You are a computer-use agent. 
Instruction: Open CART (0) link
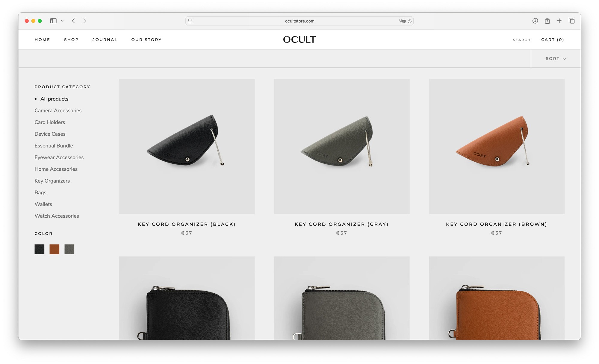tap(553, 40)
